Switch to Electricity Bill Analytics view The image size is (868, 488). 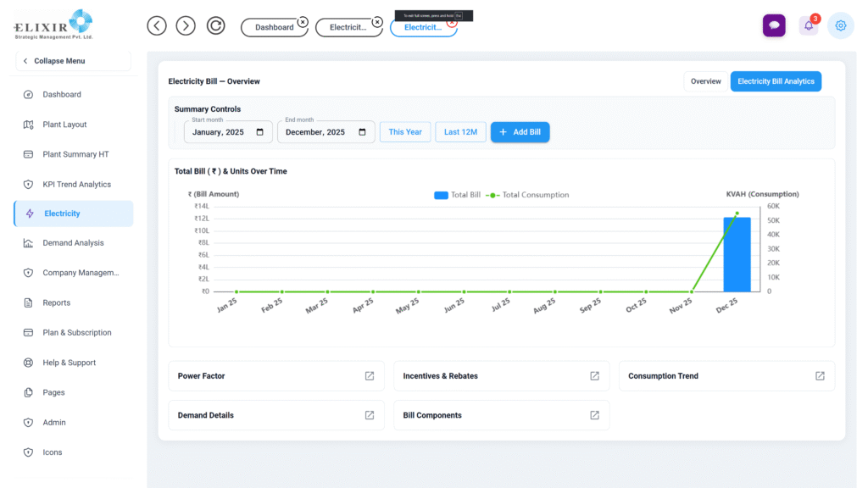click(776, 81)
